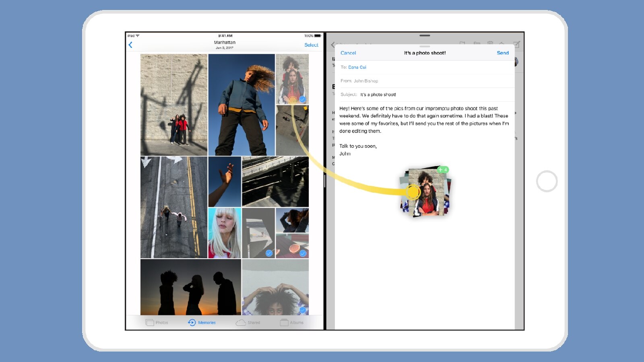This screenshot has height=362, width=644.
Task: Send the photo shoot email
Action: [502, 53]
